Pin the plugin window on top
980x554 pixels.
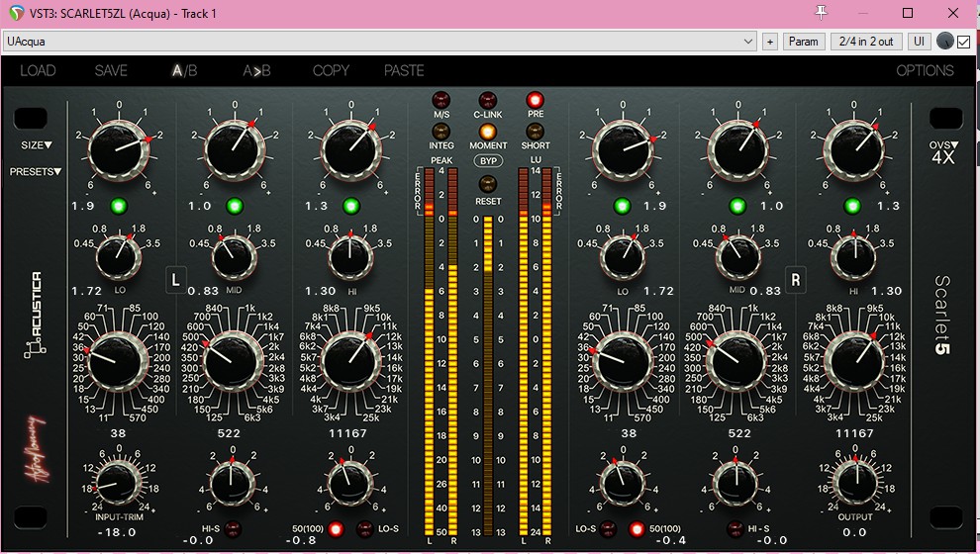[x=822, y=13]
